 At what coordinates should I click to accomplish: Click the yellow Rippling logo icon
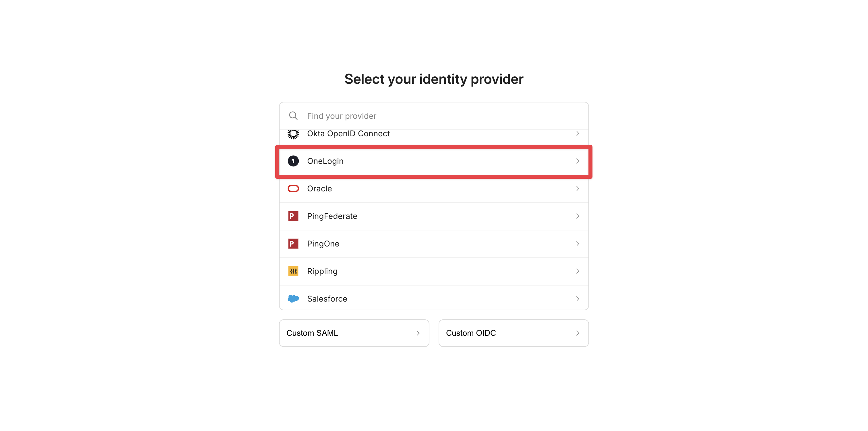tap(293, 271)
